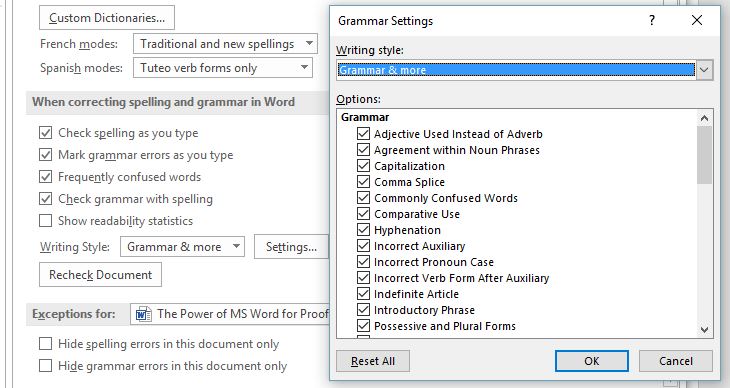Uncheck Possessive and Plural Forms
This screenshot has width=730, height=388.
pyautogui.click(x=363, y=326)
